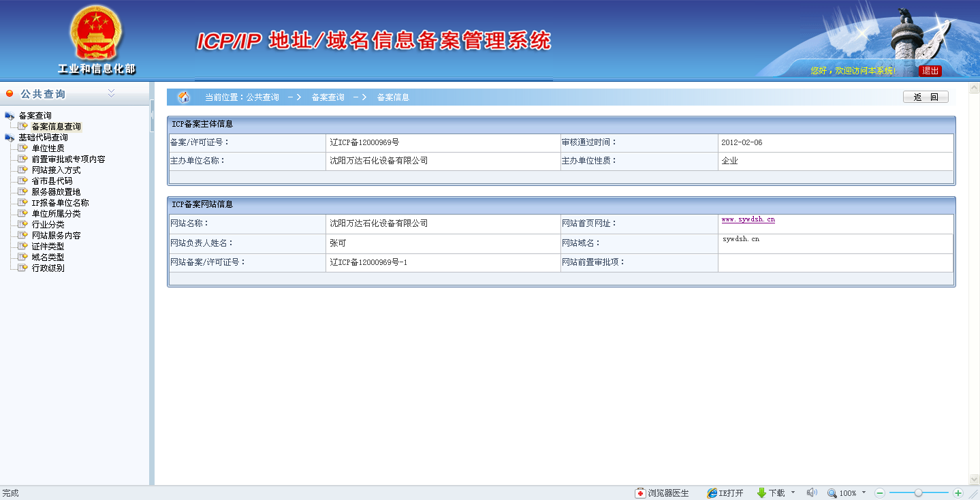The width and height of the screenshot is (980, 500).
Task: Open the 下载 download manager
Action: (771, 493)
